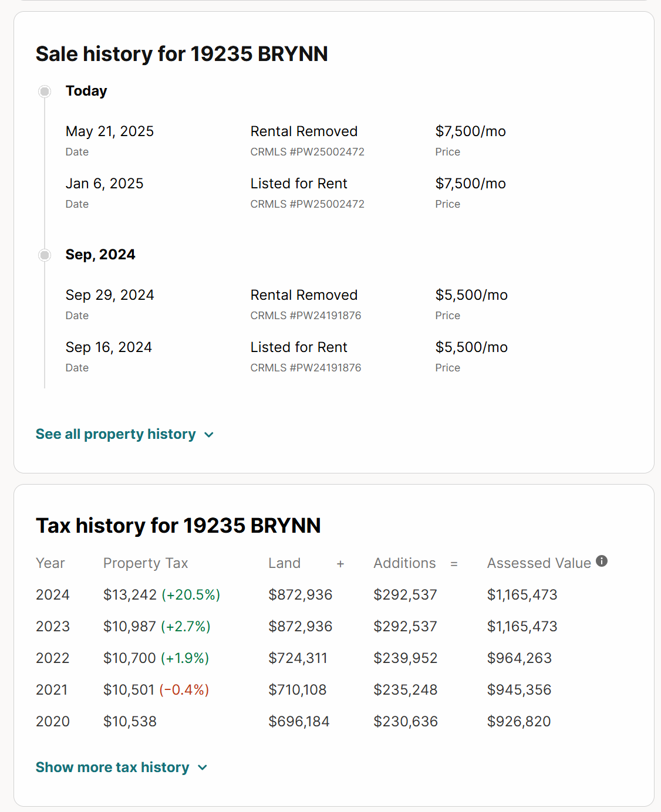Screen dimensions: 661x812
Task: Click the Property Tax column header
Action: [x=146, y=563]
